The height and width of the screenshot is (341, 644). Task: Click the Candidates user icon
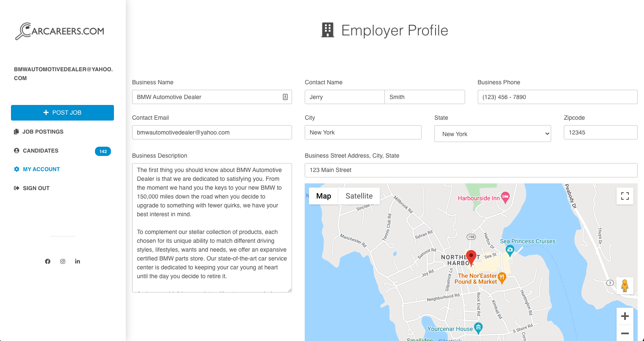[x=16, y=150]
